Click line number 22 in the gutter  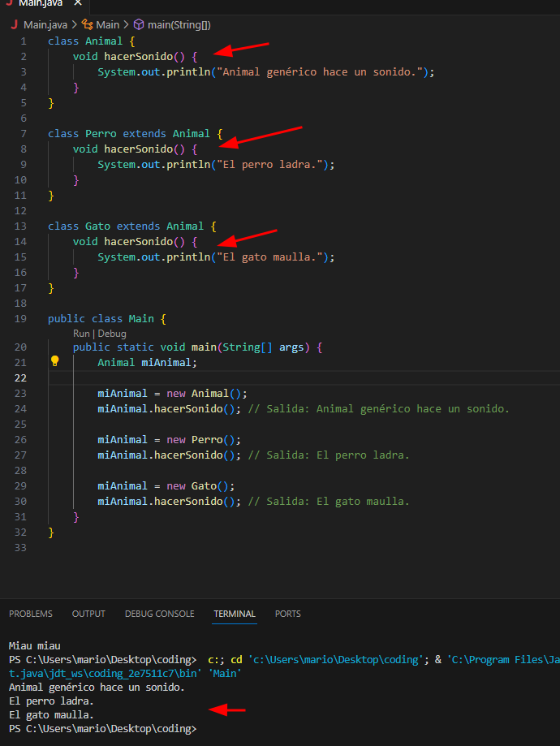point(20,377)
